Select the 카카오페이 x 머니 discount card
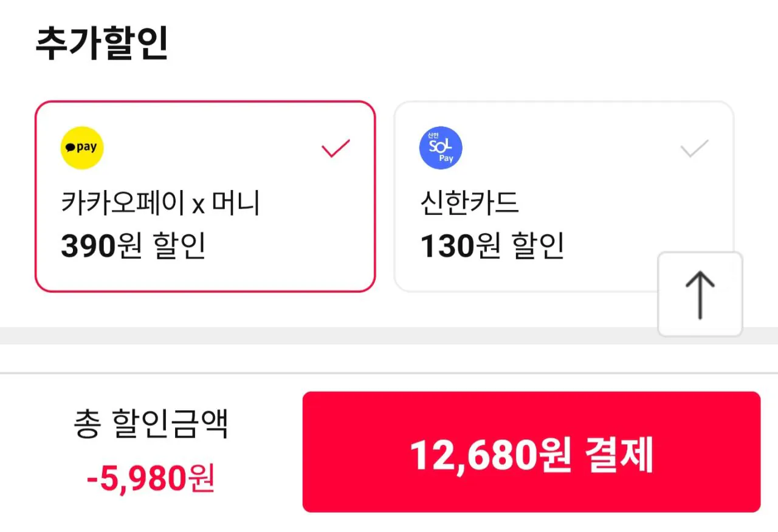The image size is (778, 532). (205, 196)
